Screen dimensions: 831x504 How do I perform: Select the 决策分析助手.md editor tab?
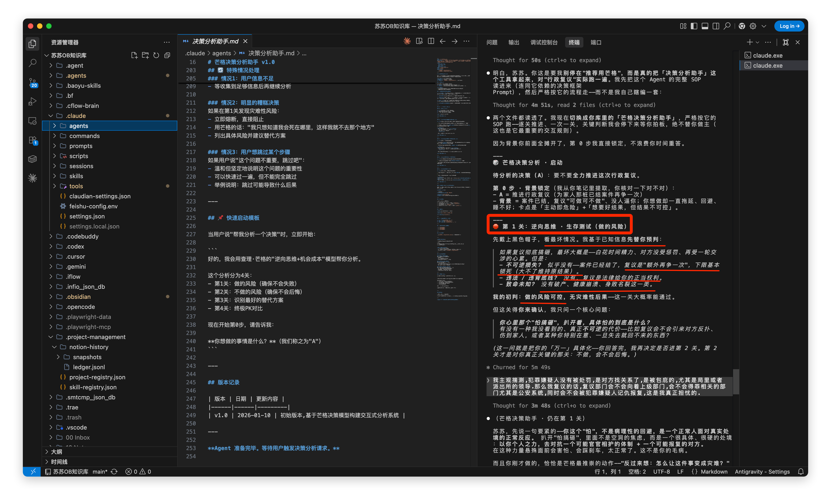coord(215,41)
